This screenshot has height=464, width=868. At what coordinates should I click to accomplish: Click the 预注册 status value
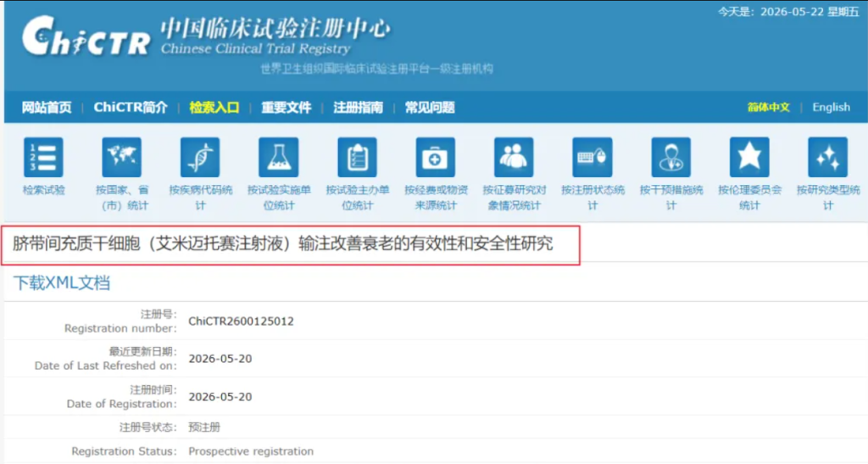click(204, 427)
